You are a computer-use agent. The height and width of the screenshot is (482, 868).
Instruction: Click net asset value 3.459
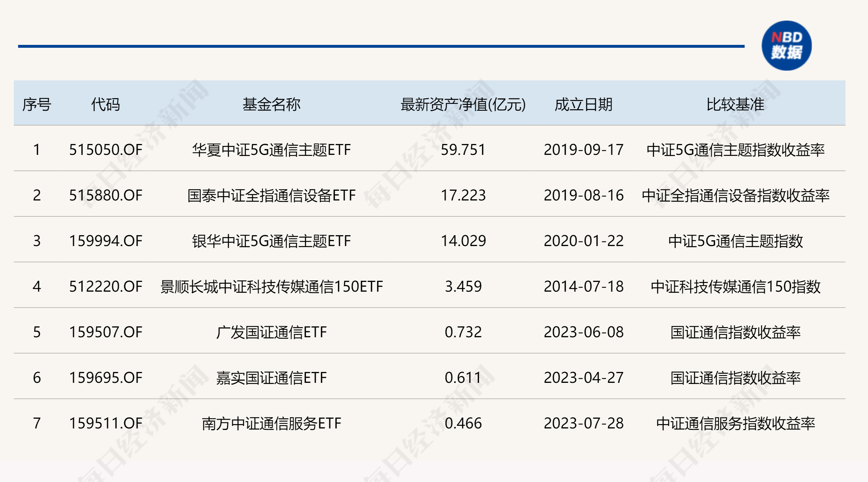pos(463,287)
